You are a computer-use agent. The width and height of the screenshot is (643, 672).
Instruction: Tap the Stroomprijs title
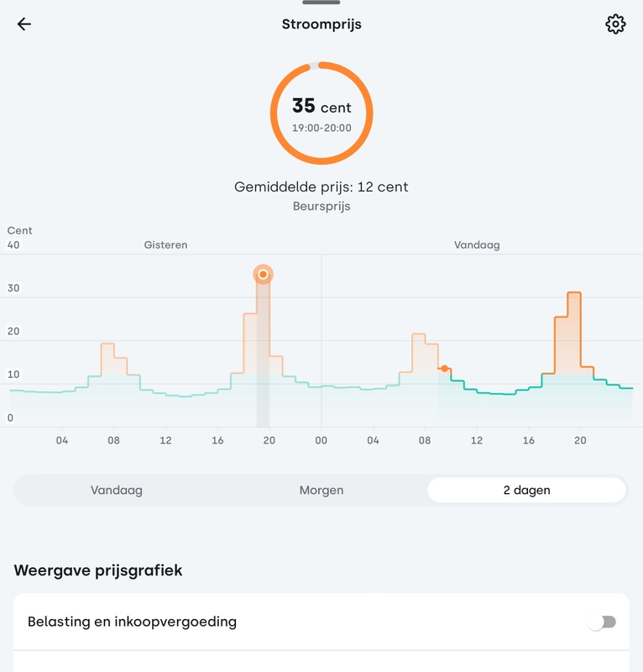click(x=321, y=24)
